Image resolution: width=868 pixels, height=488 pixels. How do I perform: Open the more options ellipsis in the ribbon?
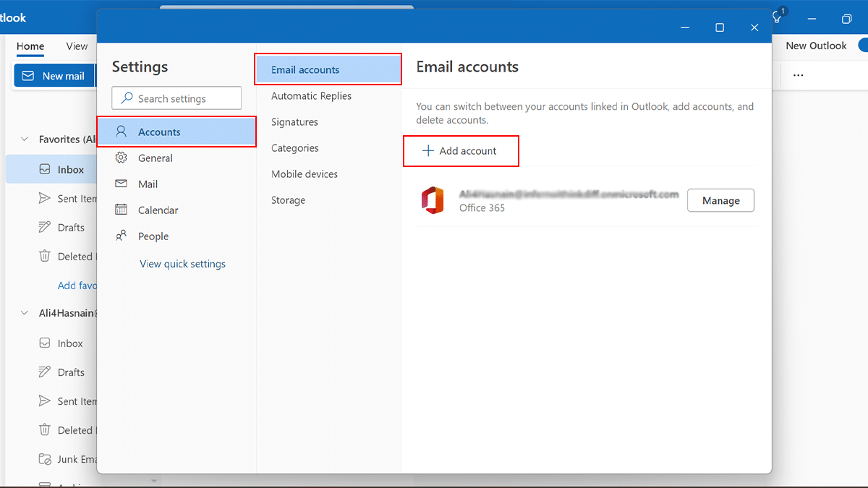tap(798, 75)
